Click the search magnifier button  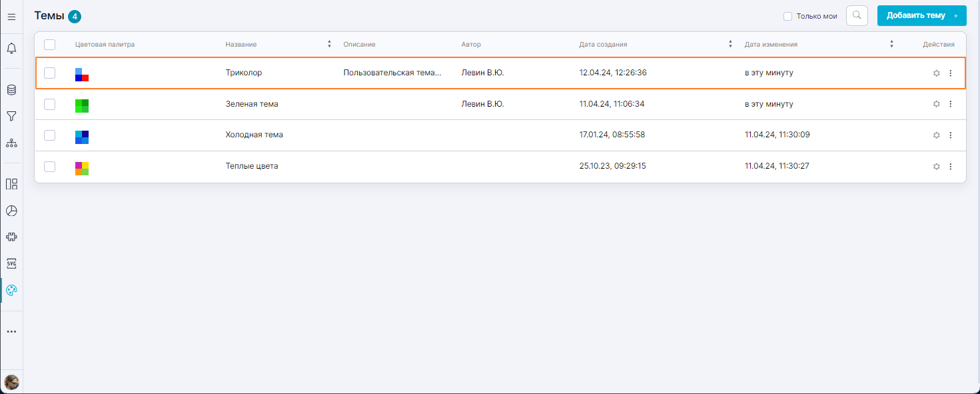click(x=857, y=16)
